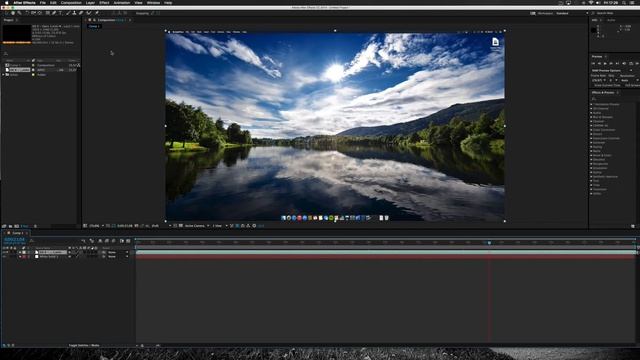Open the Composition menu
Screen dimensions: 640x360
click(71, 2)
